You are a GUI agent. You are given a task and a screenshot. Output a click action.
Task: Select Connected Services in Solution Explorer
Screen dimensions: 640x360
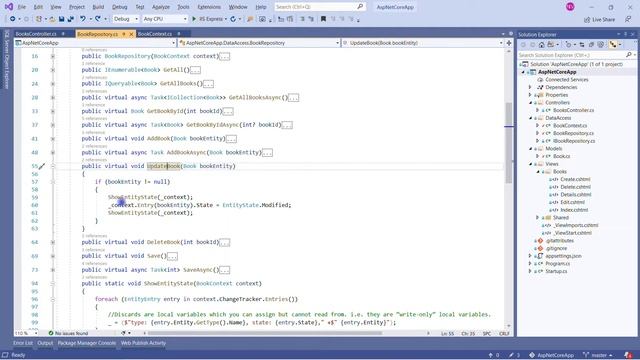[x=567, y=80]
